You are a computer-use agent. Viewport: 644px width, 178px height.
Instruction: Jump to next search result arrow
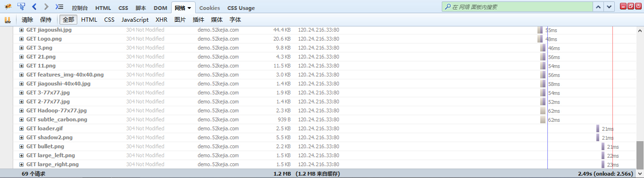610,7
